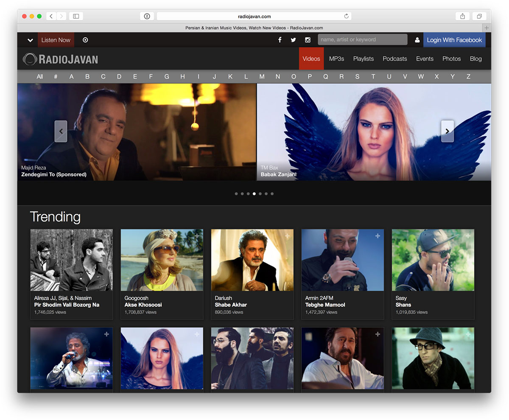The image size is (509, 420).
Task: Toggle the Safari sidebar button
Action: pos(76,16)
